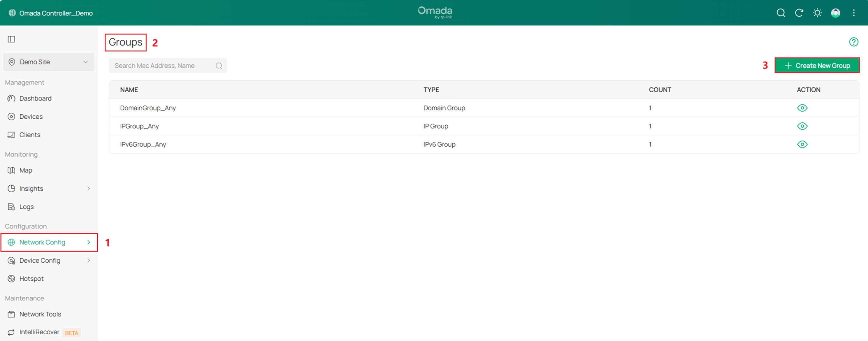Open display theme settings via sun icon
868x341 pixels.
click(x=817, y=13)
